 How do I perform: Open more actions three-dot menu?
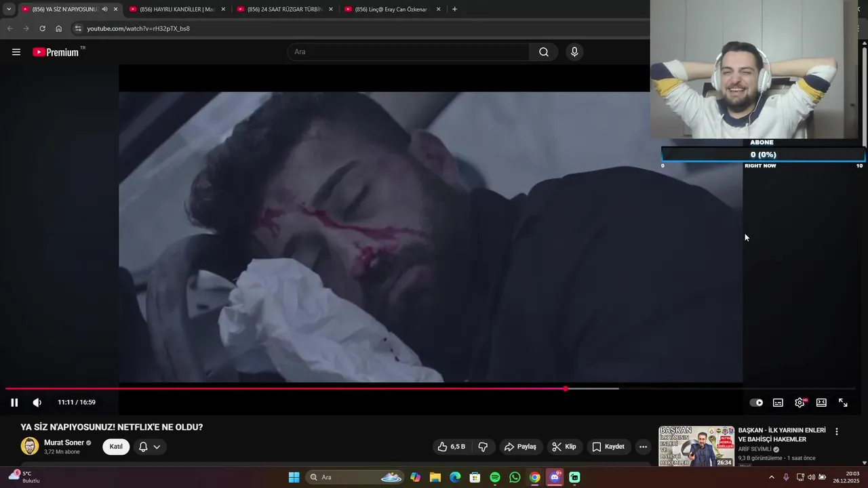pyautogui.click(x=643, y=447)
